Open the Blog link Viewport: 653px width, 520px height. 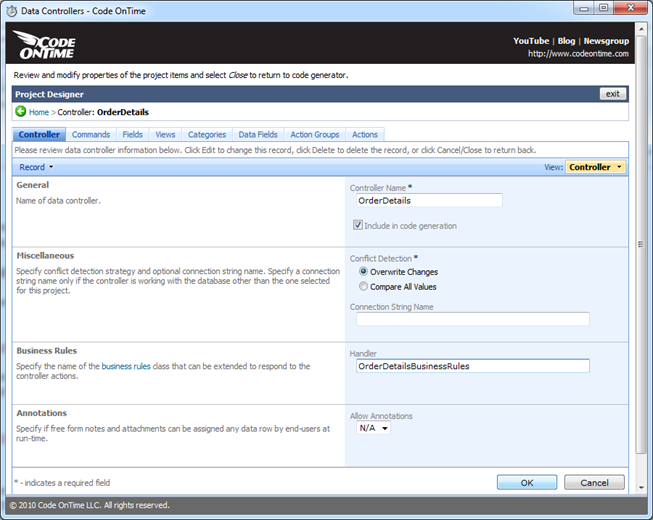[566, 41]
